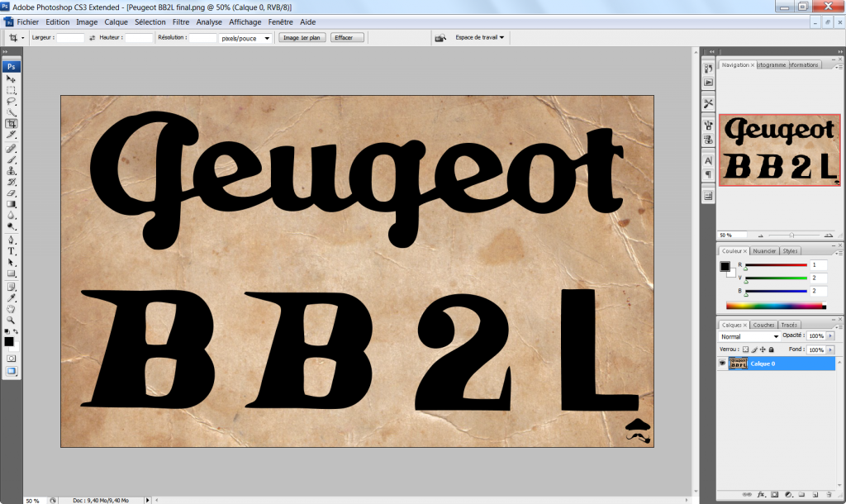Click the Effacer button

347,38
